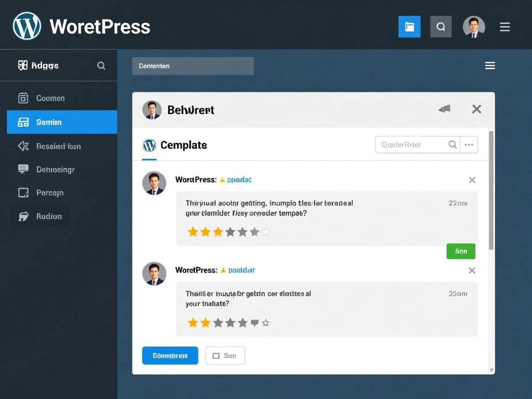Open the search icon in the top bar
Image resolution: width=532 pixels, height=399 pixels.
(x=441, y=26)
